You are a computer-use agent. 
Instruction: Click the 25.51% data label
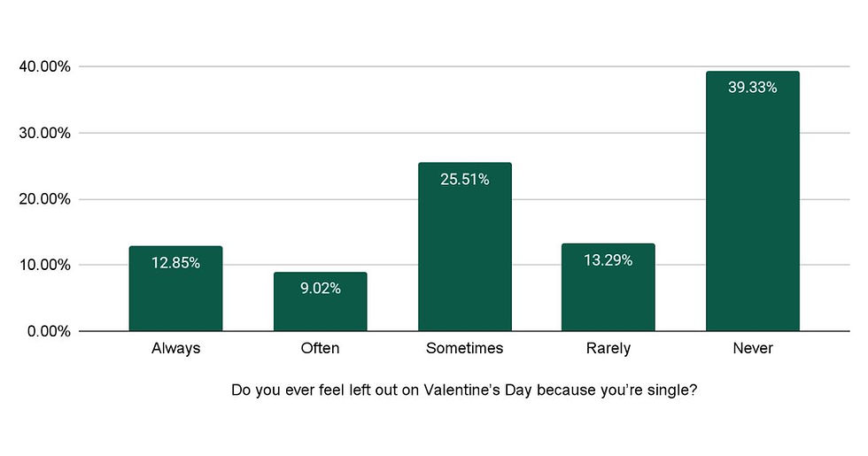point(464,179)
